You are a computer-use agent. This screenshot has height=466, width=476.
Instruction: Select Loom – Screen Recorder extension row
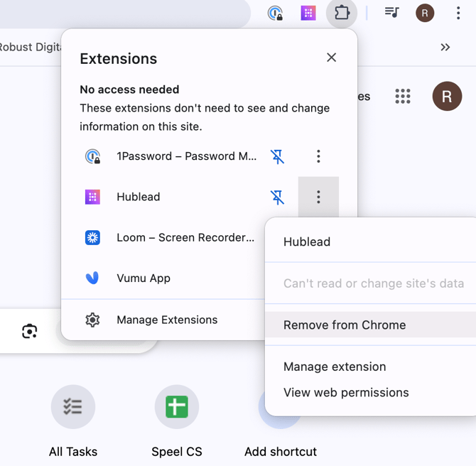pyautogui.click(x=185, y=237)
